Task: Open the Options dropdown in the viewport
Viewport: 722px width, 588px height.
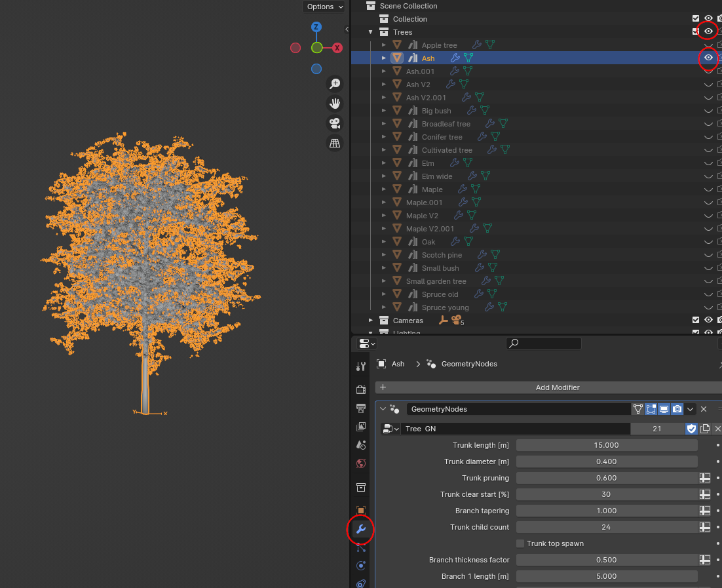Action: (x=324, y=7)
